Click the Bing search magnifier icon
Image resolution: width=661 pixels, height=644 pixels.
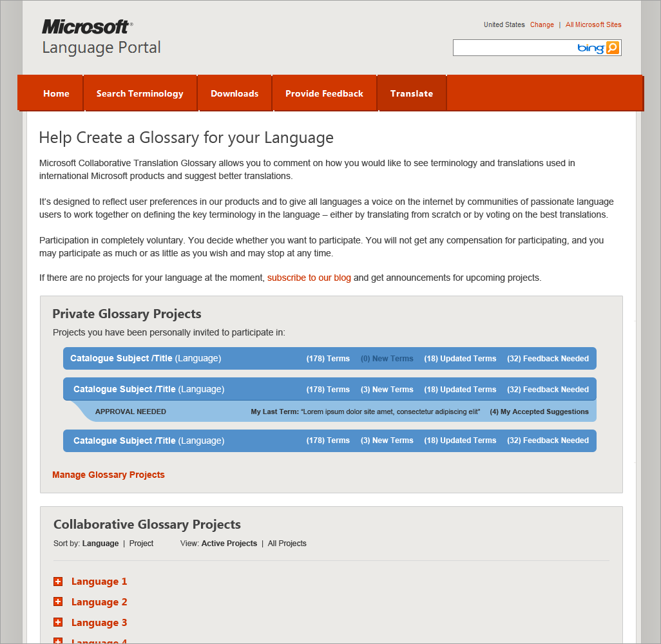(x=613, y=48)
